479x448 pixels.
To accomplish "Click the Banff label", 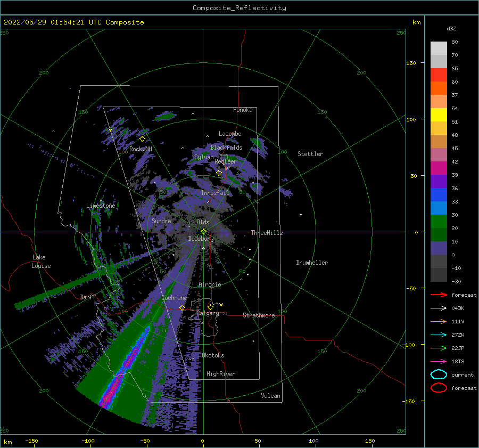I will tap(88, 297).
